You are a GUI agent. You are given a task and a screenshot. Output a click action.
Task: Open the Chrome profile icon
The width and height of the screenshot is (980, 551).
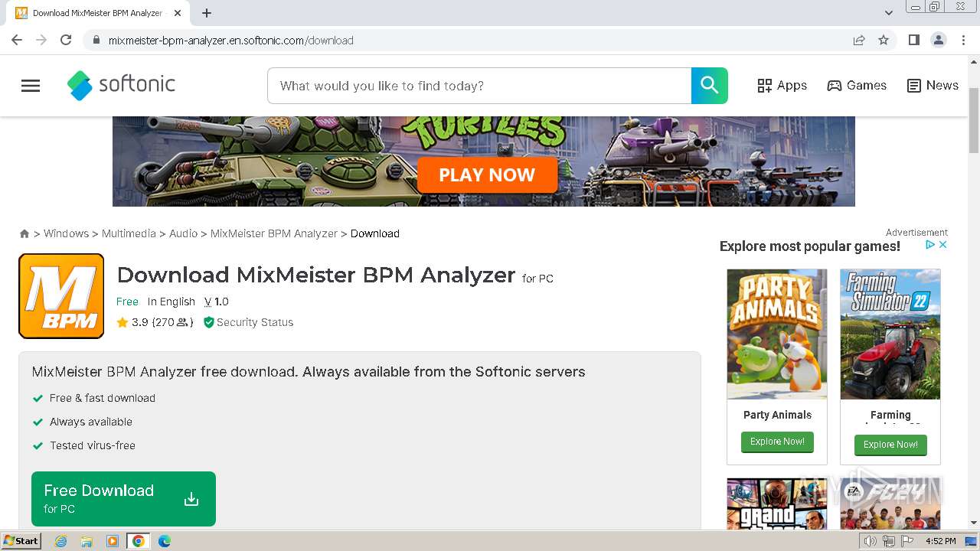pos(938,40)
